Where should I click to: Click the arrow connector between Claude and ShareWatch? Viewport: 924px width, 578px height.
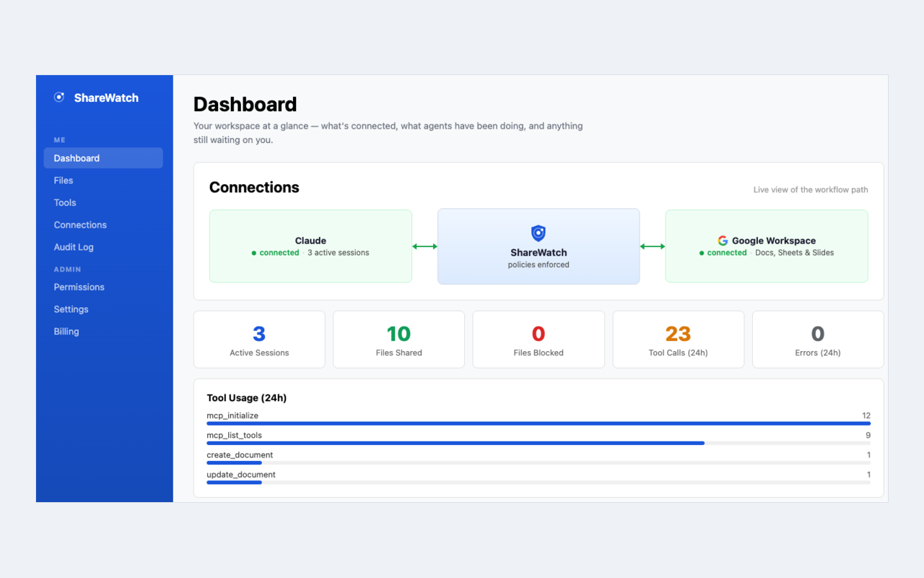click(424, 246)
